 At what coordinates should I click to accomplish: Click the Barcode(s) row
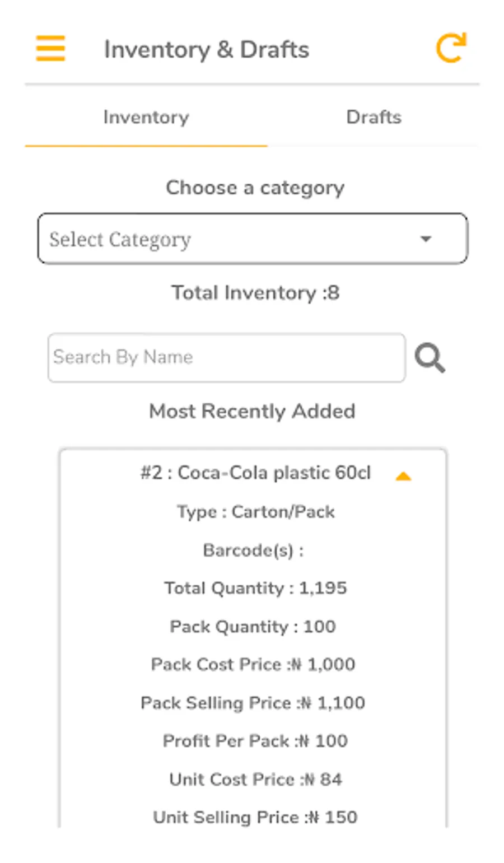click(x=253, y=551)
